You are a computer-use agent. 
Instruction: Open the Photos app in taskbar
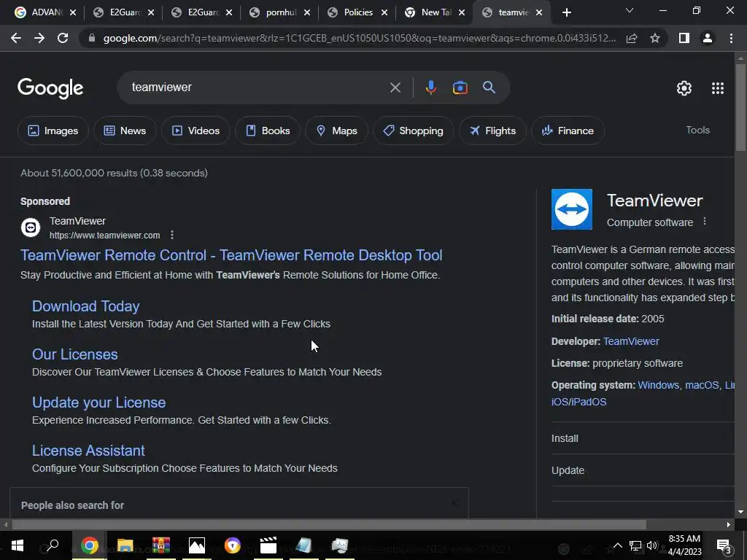pyautogui.click(x=197, y=545)
